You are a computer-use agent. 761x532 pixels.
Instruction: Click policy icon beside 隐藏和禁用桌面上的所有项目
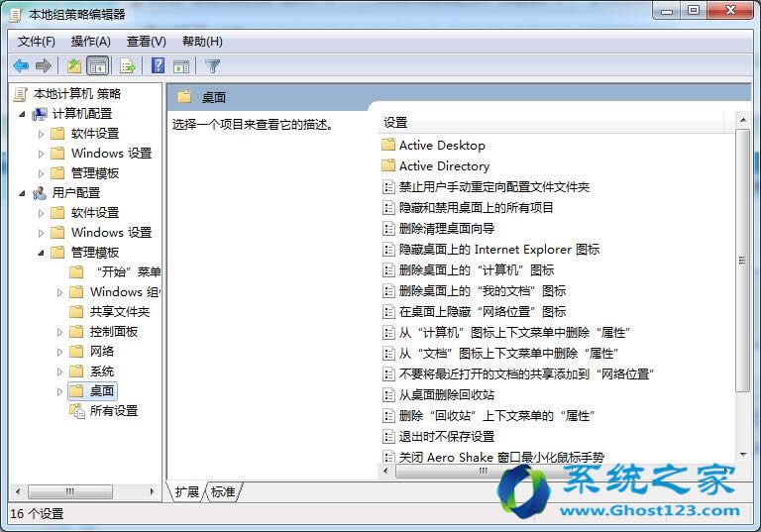click(388, 208)
